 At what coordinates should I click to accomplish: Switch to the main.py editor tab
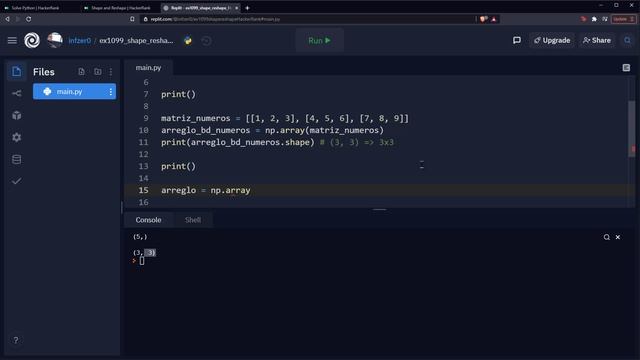pyautogui.click(x=149, y=68)
